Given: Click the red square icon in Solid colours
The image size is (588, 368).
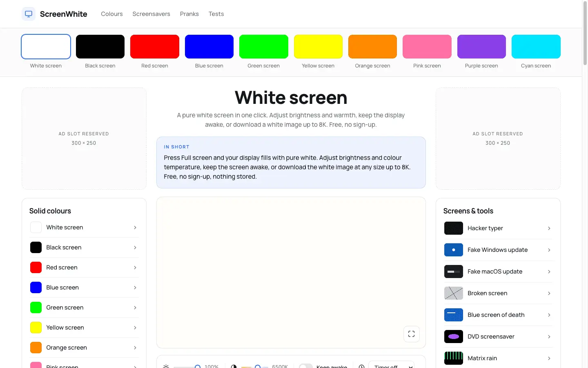Looking at the screenshot, I should tap(36, 267).
